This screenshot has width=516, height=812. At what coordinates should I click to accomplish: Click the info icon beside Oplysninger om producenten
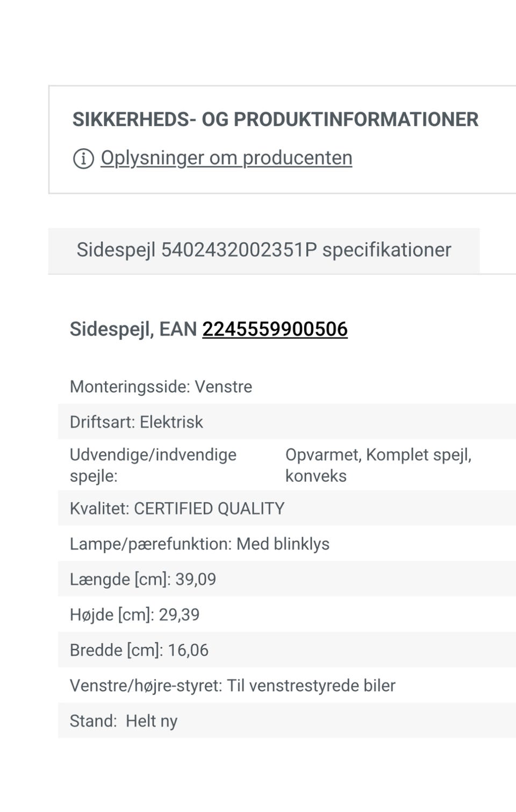tap(83, 158)
